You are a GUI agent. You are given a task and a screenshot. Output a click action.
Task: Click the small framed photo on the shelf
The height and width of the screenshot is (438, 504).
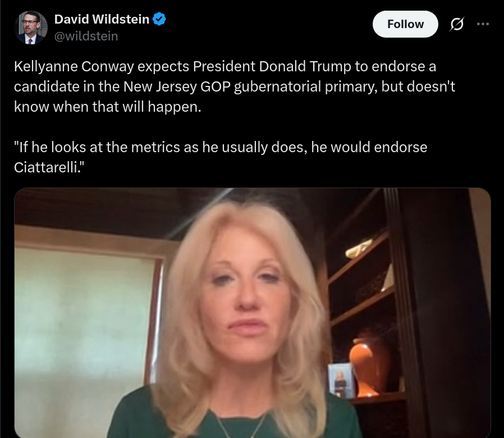click(x=341, y=381)
